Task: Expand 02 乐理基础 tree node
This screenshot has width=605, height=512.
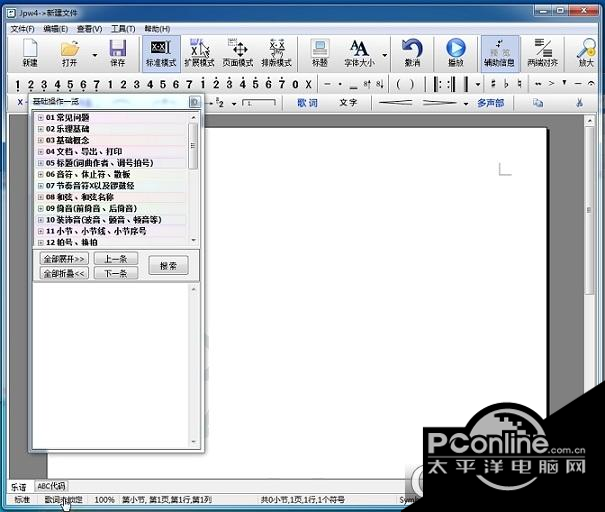Action: tap(41, 129)
